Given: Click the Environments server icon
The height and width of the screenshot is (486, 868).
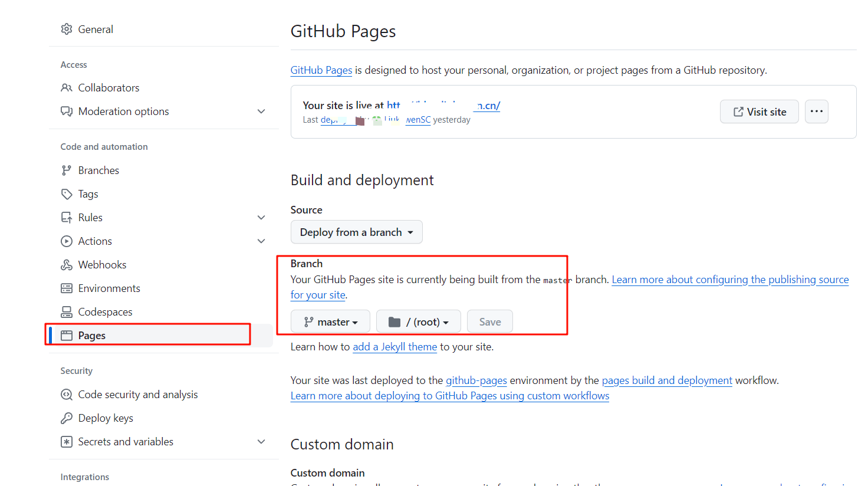Looking at the screenshot, I should click(67, 288).
